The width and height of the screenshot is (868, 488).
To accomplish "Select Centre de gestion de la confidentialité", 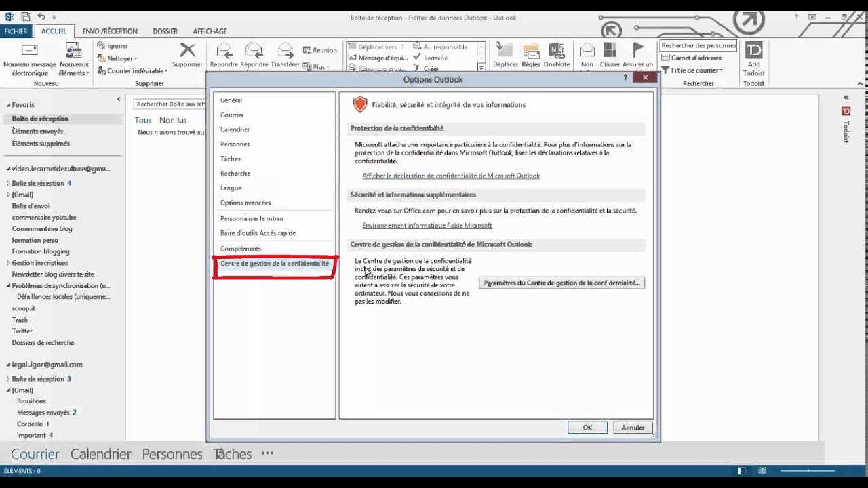I will pyautogui.click(x=274, y=264).
